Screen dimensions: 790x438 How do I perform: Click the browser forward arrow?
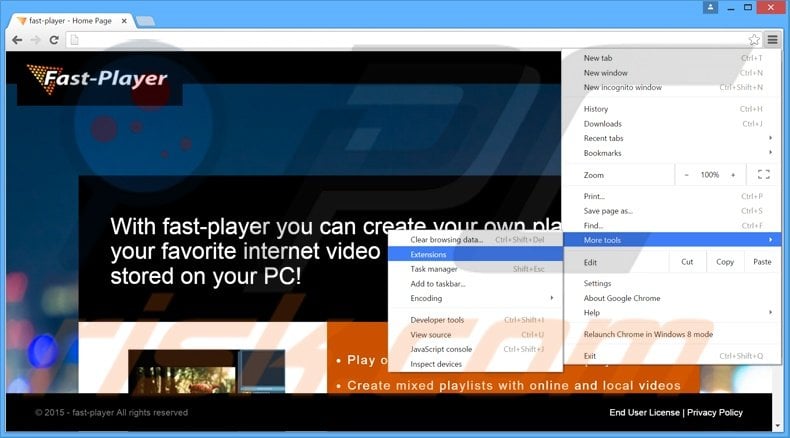point(35,40)
